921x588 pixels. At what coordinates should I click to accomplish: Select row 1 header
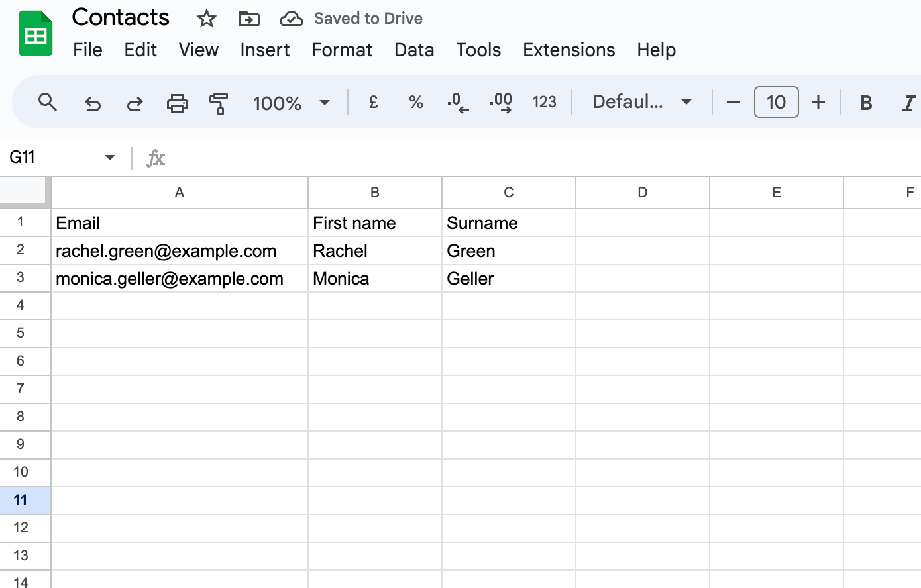[25, 222]
